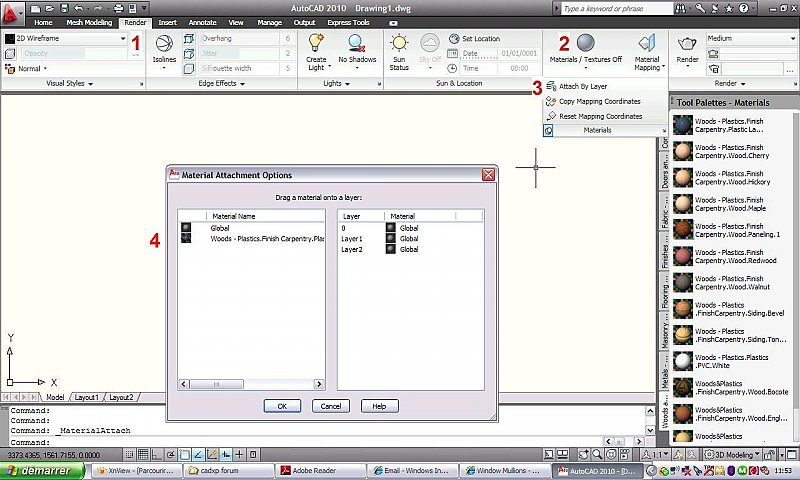Toggle Ortho Mode in the status bar
Image resolution: width=800 pixels, height=480 pixels.
pyautogui.click(x=157, y=454)
